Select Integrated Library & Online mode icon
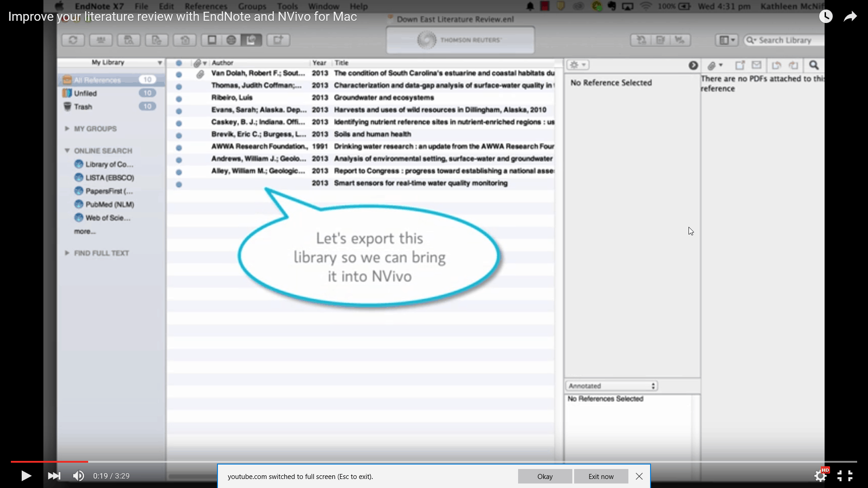 (x=251, y=40)
